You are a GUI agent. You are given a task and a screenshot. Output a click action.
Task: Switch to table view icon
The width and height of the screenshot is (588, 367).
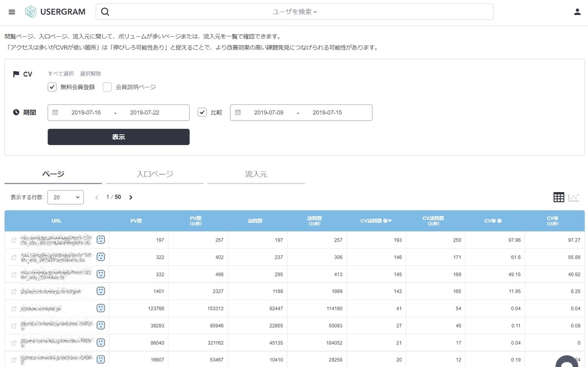click(x=559, y=197)
